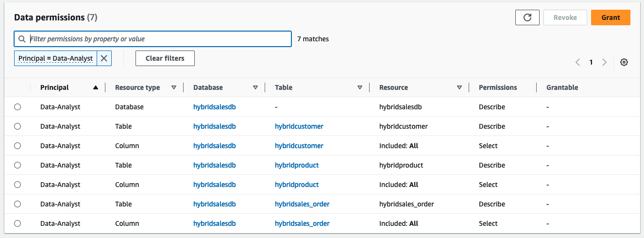This screenshot has width=644, height=238.
Task: Remove the Principal = Data-Analyst filter
Action: (104, 58)
